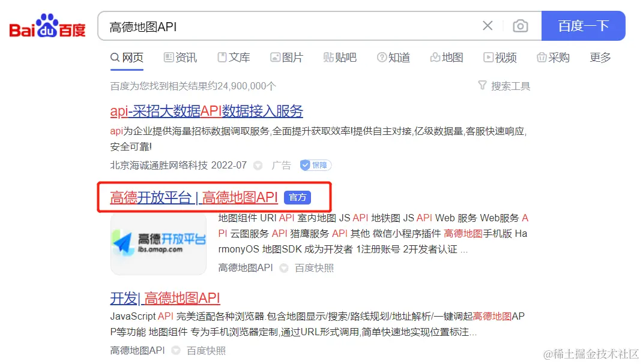Clear the search box with the X icon
The height and width of the screenshot is (364, 643).
pos(488,26)
